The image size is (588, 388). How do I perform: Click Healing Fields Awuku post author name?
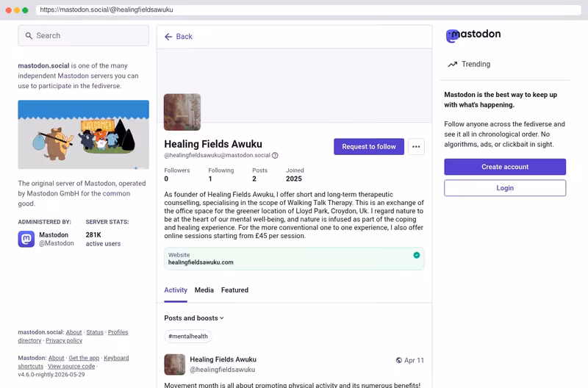point(223,359)
